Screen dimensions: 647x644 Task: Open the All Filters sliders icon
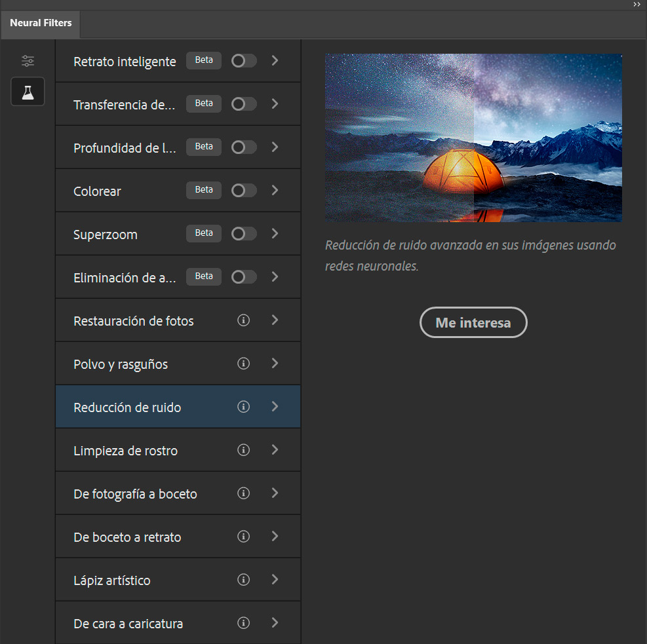[x=28, y=60]
